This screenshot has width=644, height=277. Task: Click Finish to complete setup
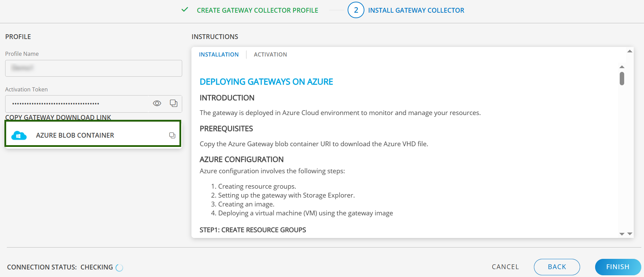(617, 267)
